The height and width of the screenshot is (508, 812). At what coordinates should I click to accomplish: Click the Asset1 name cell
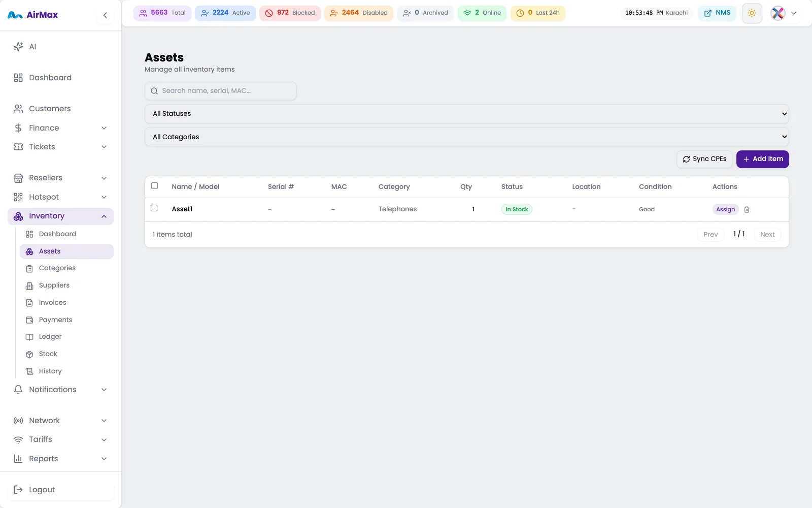pos(182,209)
